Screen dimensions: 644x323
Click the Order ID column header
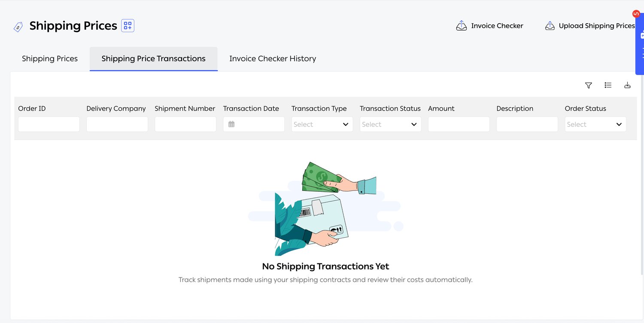[32, 109]
